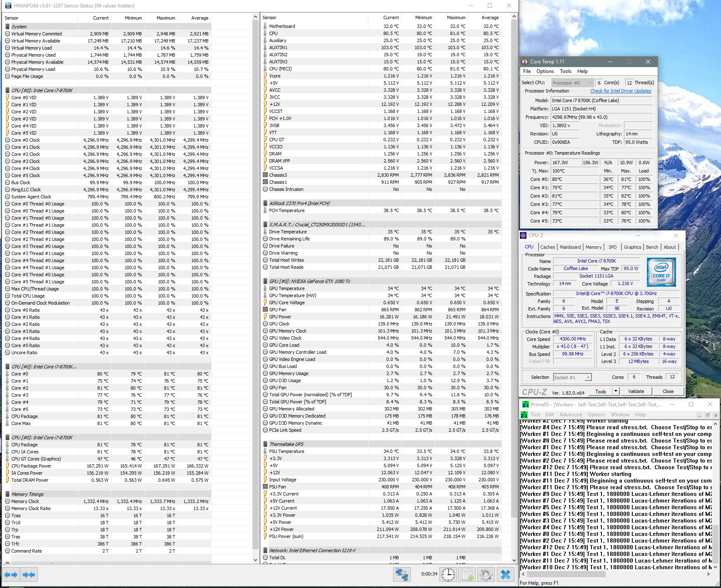
Task: Open the Socket #1 selection dropdown in CPU-Z
Action: tap(572, 377)
